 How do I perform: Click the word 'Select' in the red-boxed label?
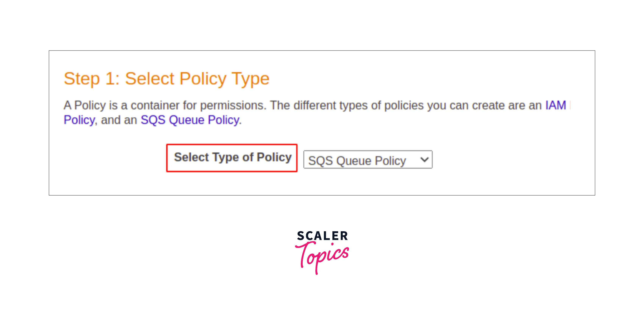tap(191, 157)
